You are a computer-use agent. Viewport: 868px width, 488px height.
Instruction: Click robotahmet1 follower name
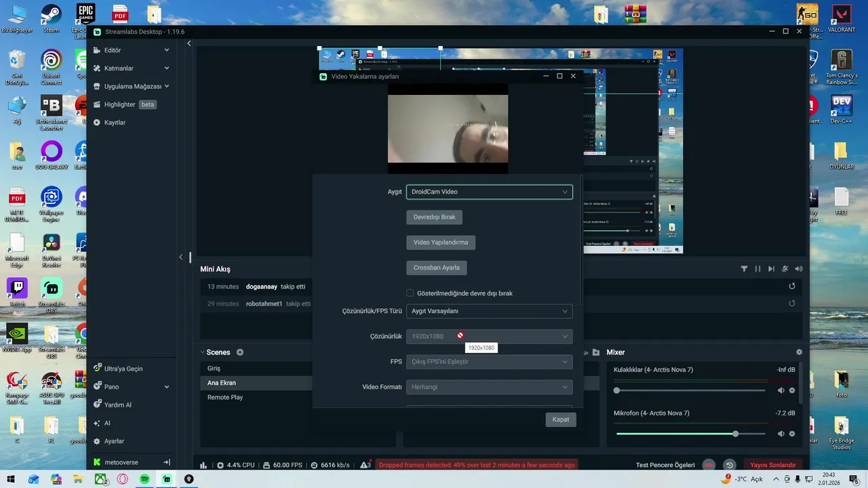[x=264, y=304]
